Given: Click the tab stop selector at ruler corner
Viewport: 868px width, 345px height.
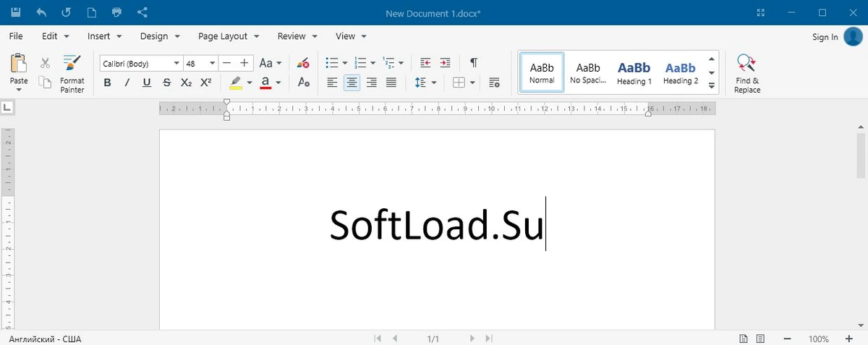Looking at the screenshot, I should click(x=8, y=108).
